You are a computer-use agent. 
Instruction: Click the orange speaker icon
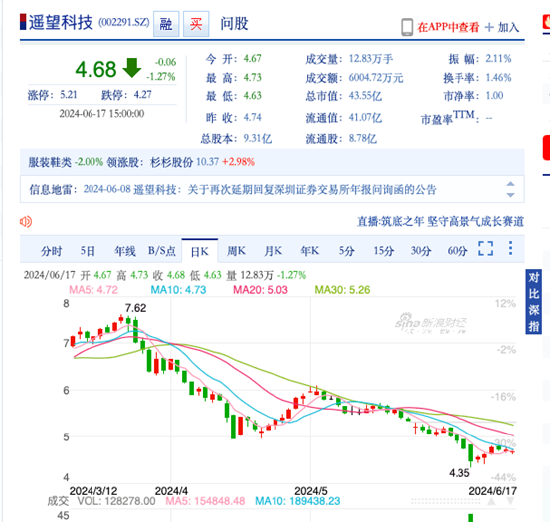coord(26,221)
